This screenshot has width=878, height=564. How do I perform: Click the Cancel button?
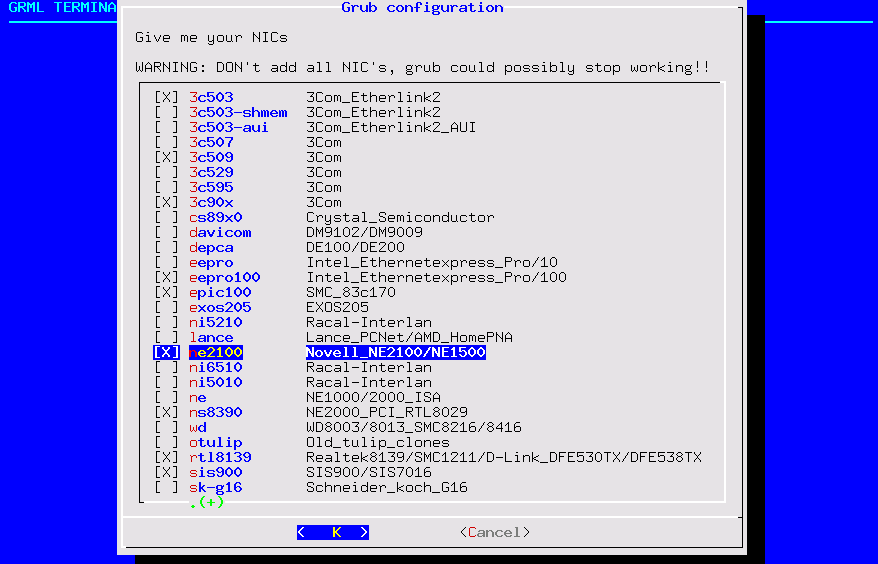[x=494, y=532]
